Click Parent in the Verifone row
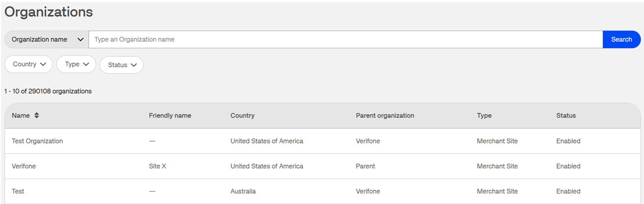644x204 pixels. click(x=365, y=166)
